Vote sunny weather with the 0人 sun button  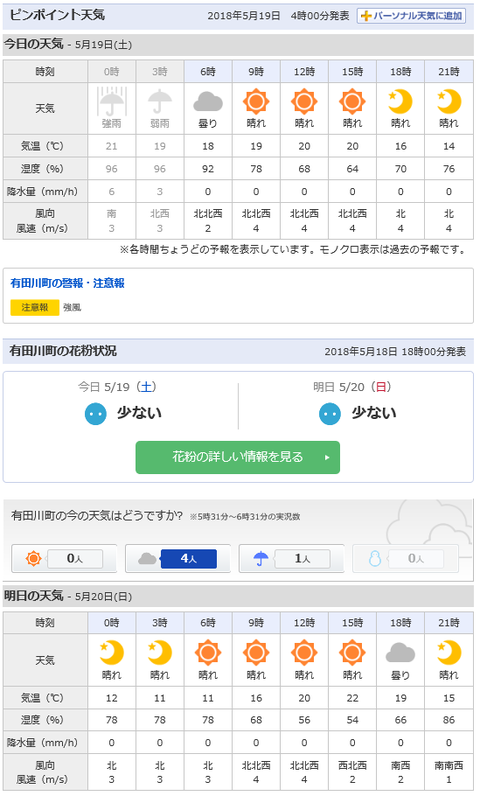click(64, 559)
